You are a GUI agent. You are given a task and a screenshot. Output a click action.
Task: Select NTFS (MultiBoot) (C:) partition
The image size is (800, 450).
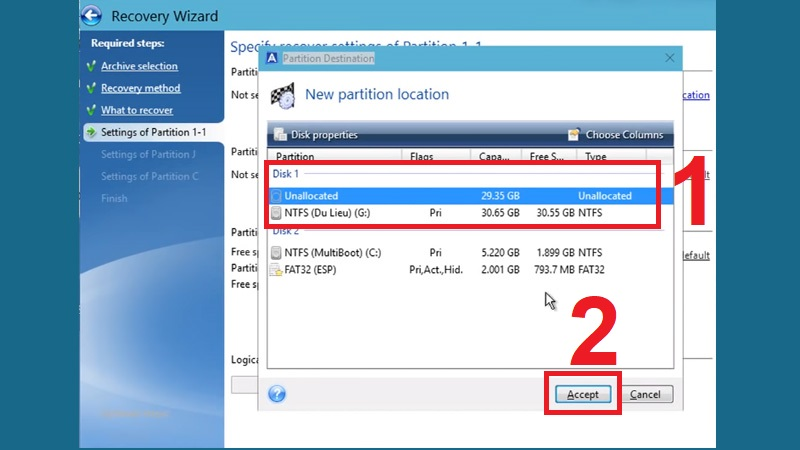point(470,253)
